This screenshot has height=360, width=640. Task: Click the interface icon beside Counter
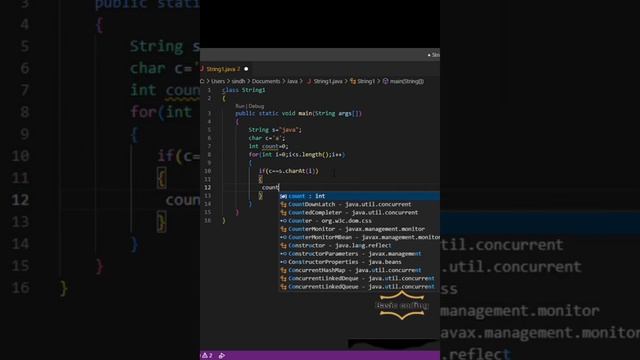click(283, 221)
